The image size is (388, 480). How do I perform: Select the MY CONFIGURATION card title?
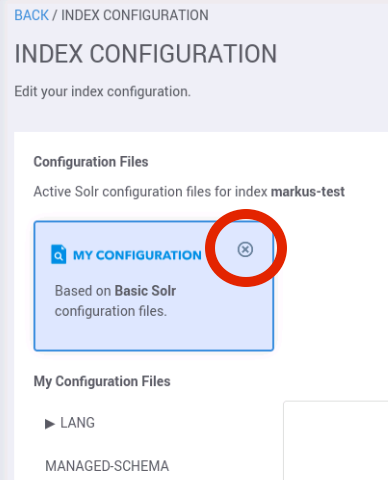(137, 255)
